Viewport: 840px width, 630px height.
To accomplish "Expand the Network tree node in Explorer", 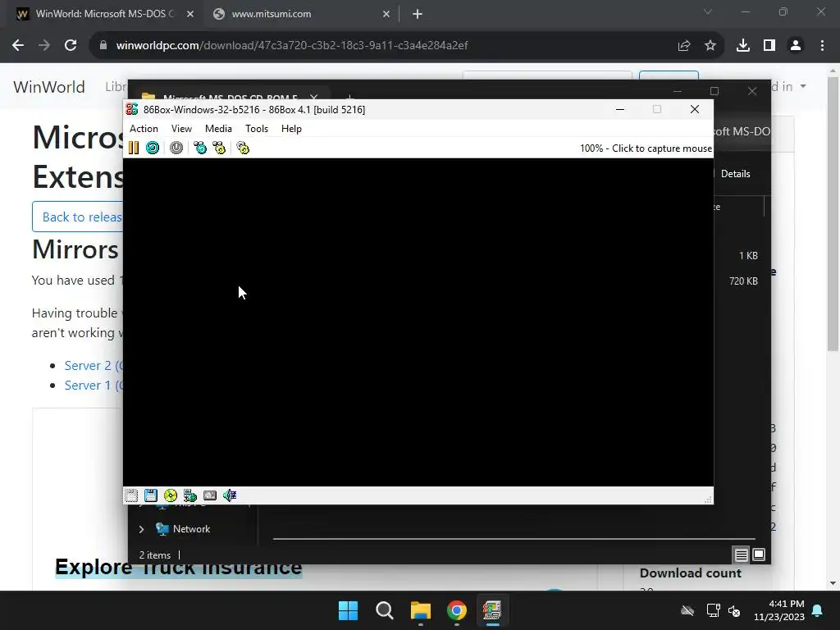I will click(x=141, y=529).
